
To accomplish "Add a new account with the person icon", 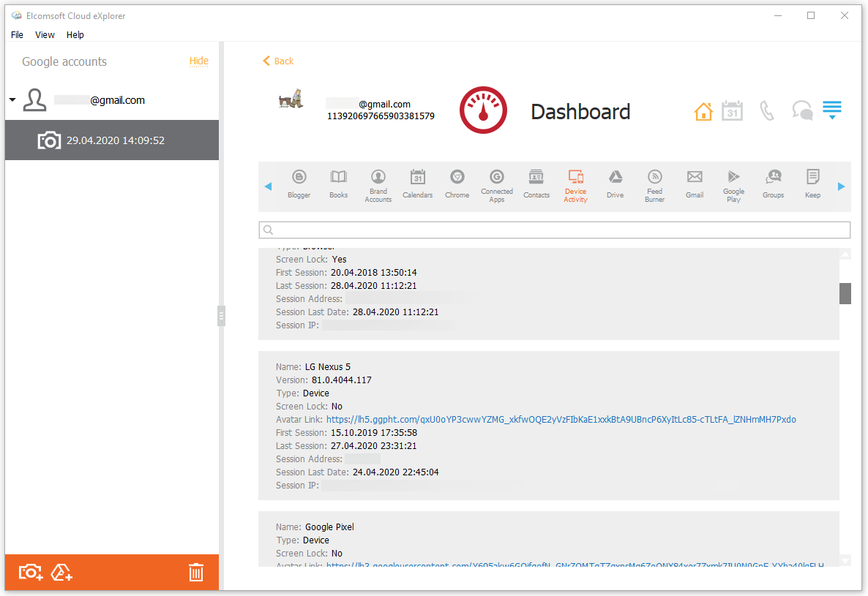I will click(x=61, y=573).
